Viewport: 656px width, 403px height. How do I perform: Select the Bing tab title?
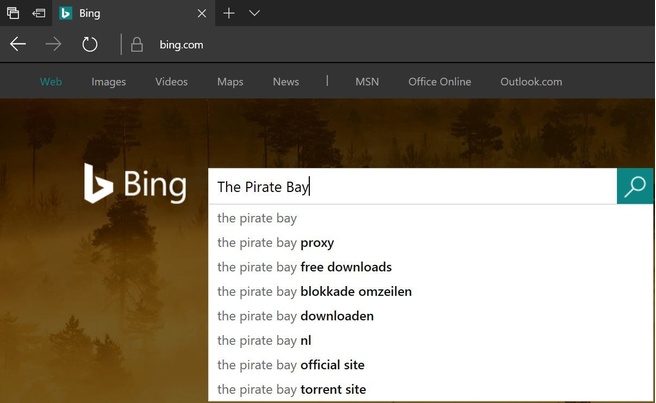[90, 13]
